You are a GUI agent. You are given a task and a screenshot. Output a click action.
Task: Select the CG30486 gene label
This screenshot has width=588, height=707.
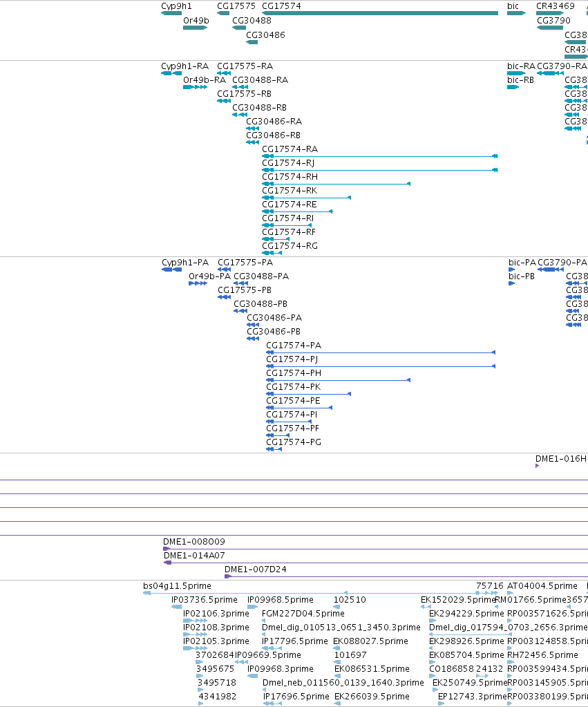click(265, 35)
